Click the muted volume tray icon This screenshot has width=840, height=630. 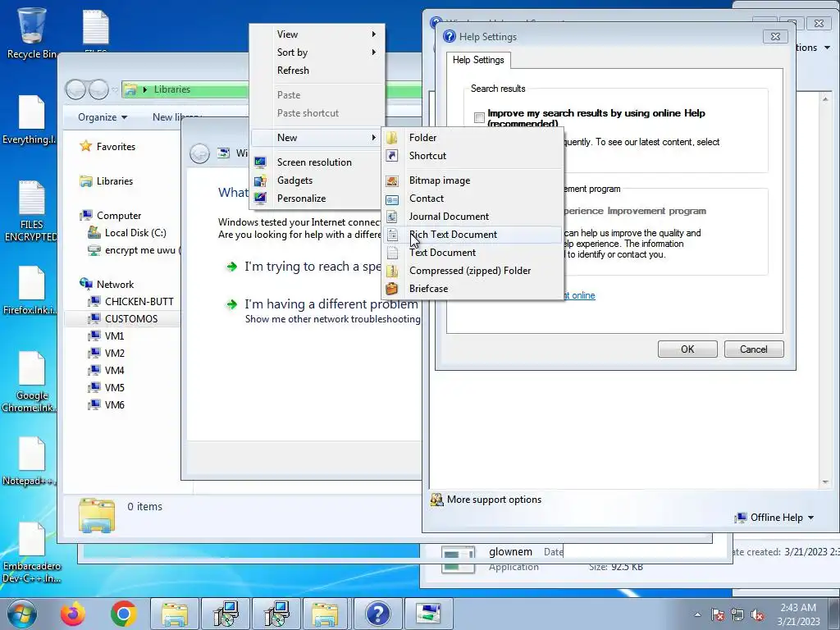click(x=757, y=614)
